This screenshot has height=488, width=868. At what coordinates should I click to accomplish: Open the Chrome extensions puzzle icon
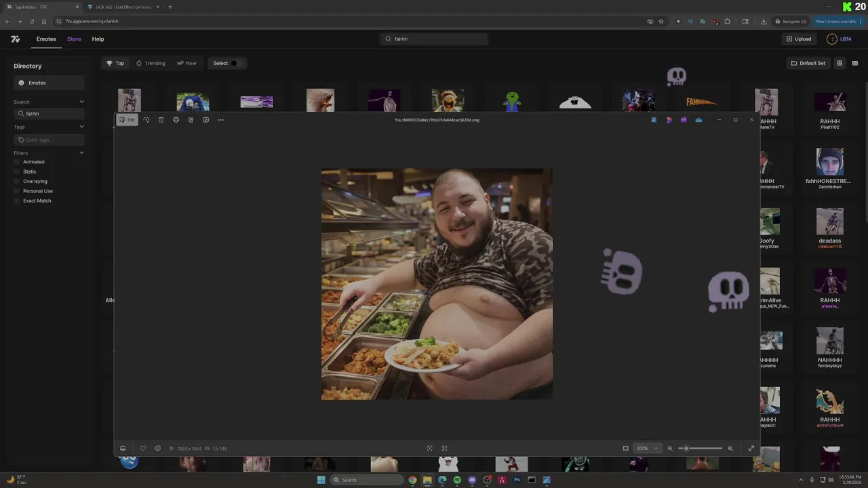point(728,21)
